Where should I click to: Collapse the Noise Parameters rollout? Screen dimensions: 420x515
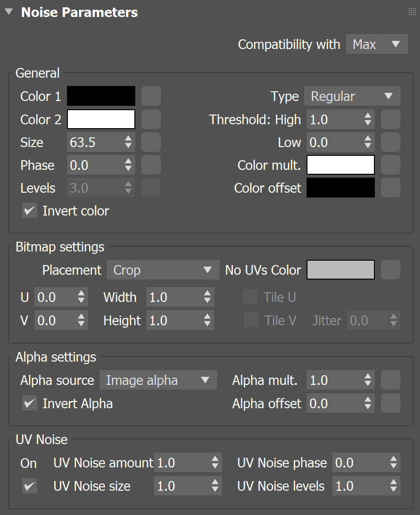tap(9, 13)
